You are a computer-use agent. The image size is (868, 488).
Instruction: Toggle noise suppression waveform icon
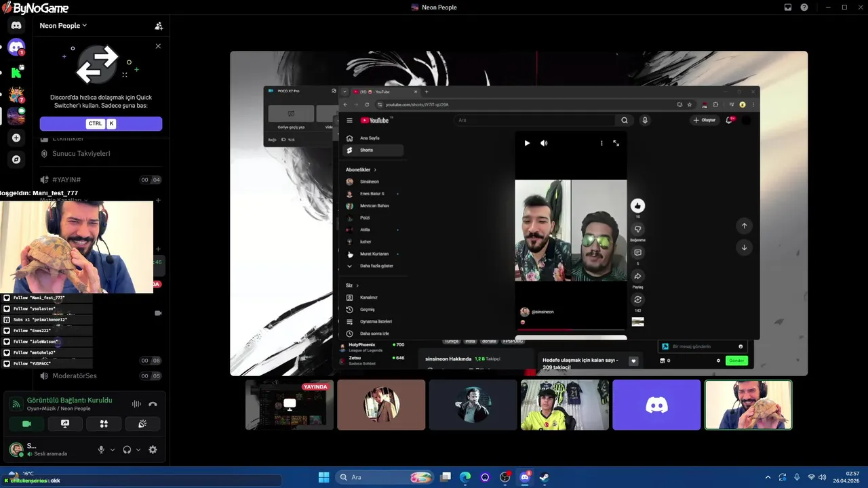click(136, 404)
